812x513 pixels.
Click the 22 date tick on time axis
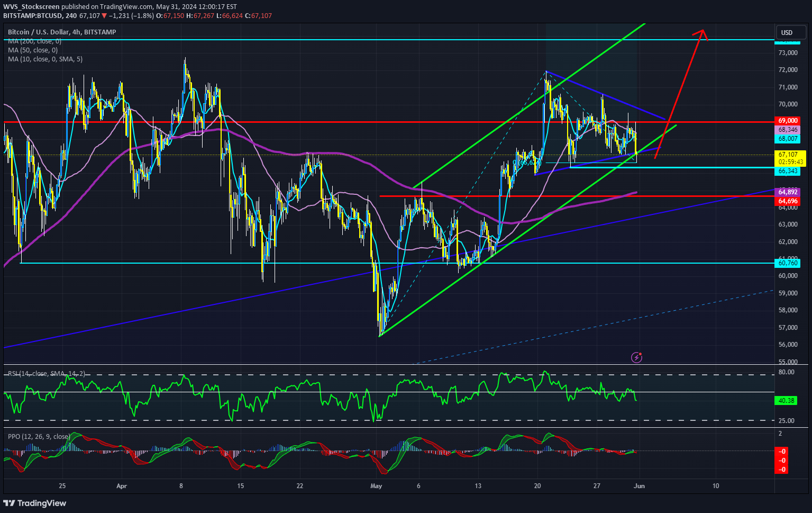(x=300, y=486)
